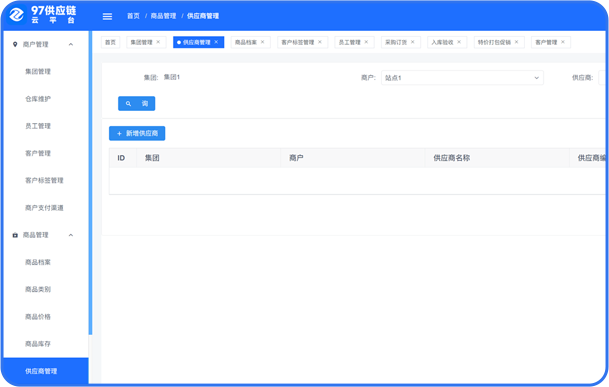Image resolution: width=609 pixels, height=387 pixels.
Task: Collapse the 商品管理 menu chevron
Action: pyautogui.click(x=71, y=235)
